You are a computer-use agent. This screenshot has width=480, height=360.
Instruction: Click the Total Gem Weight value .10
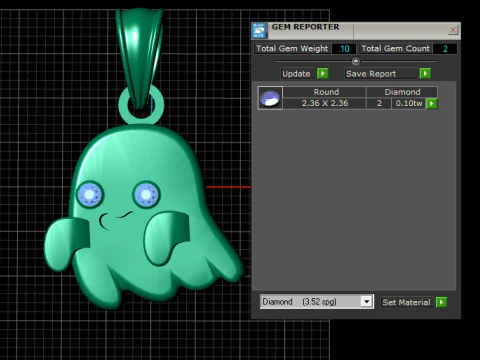point(344,49)
